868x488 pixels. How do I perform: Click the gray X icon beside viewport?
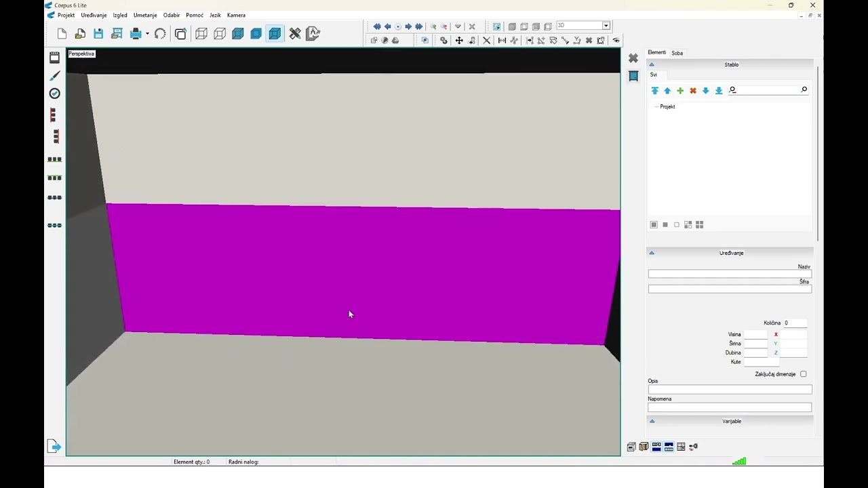(633, 58)
